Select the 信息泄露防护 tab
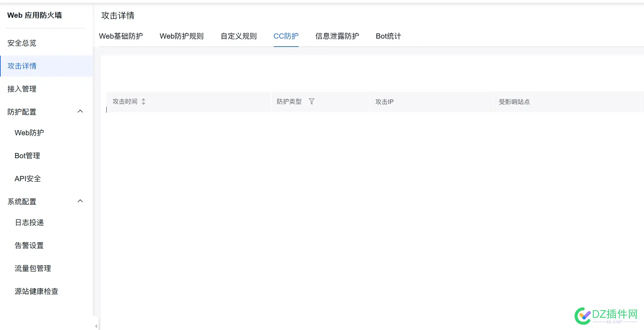The width and height of the screenshot is (644, 330). pos(337,36)
